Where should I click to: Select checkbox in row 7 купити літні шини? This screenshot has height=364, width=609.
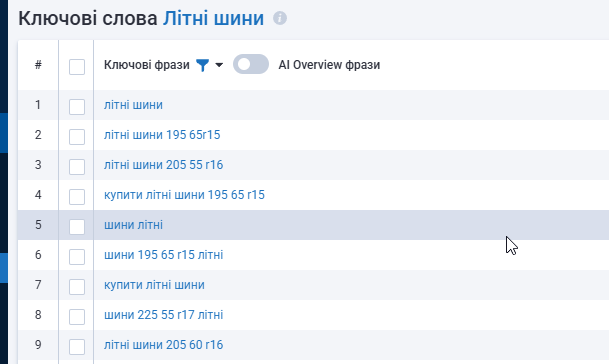coord(77,287)
